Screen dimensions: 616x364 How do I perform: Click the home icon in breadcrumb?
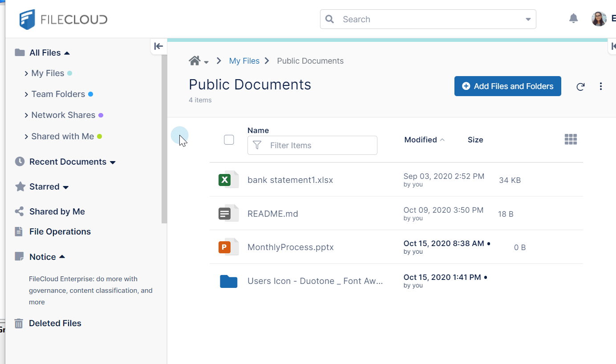pyautogui.click(x=195, y=61)
